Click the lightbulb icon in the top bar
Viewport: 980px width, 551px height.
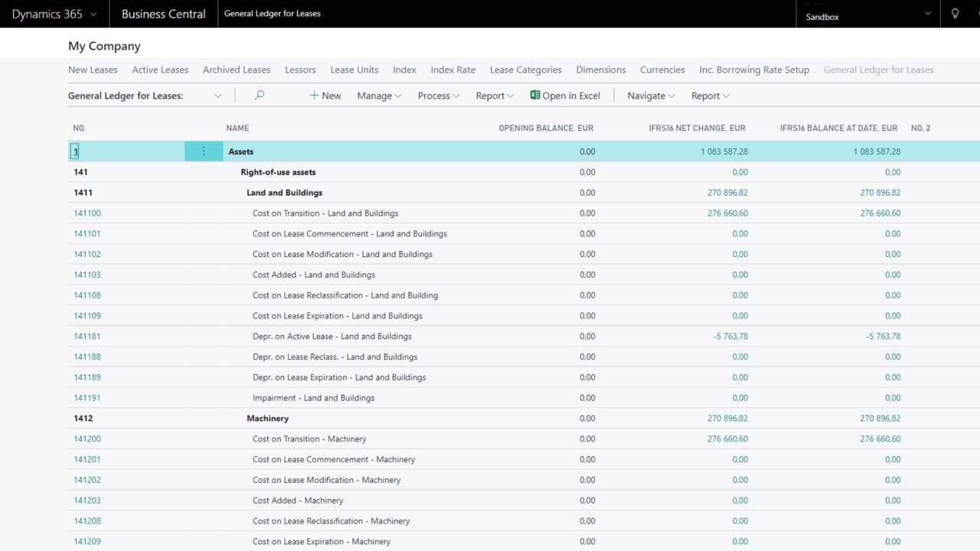955,14
